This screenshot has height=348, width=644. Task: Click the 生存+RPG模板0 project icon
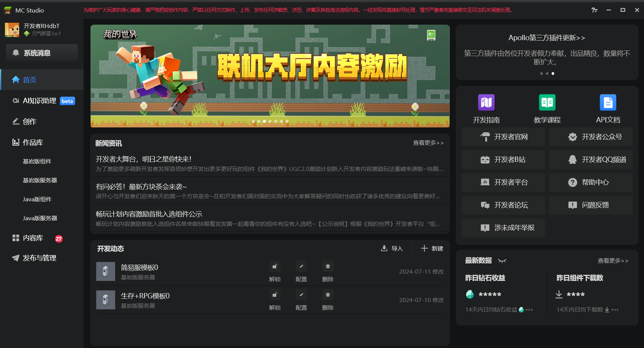pyautogui.click(x=106, y=300)
